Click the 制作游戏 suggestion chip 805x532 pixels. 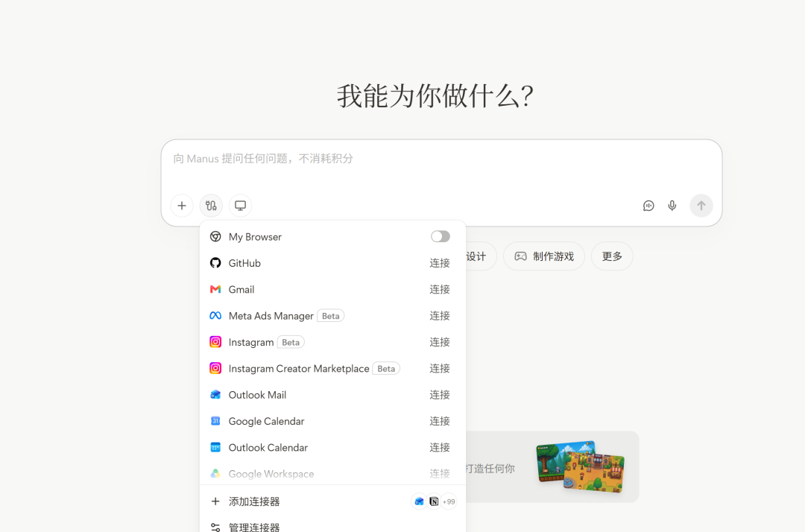(543, 256)
